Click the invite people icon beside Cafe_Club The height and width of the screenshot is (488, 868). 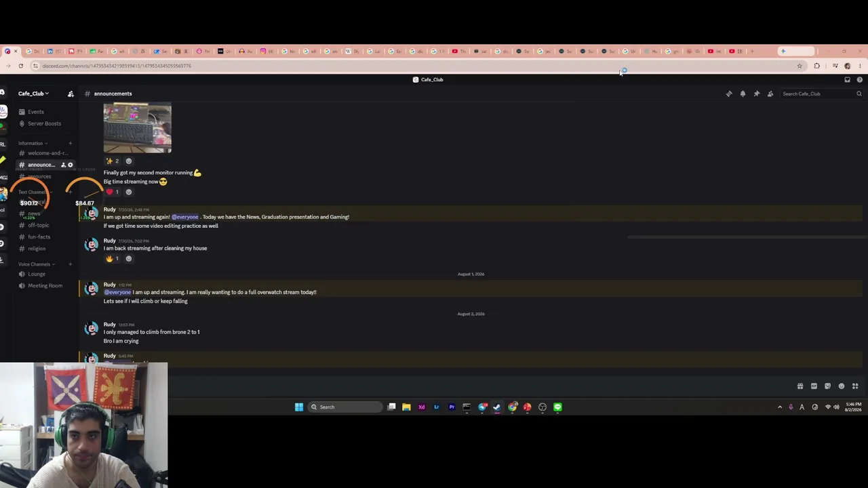[x=71, y=94]
